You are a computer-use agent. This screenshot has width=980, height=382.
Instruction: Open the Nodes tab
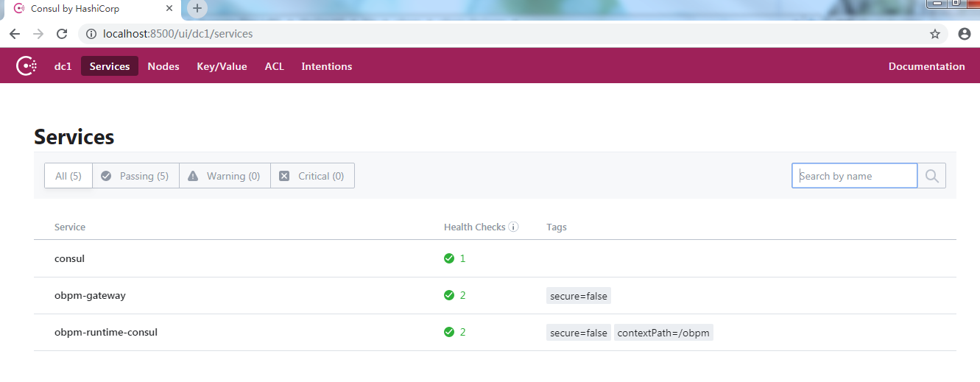(163, 66)
